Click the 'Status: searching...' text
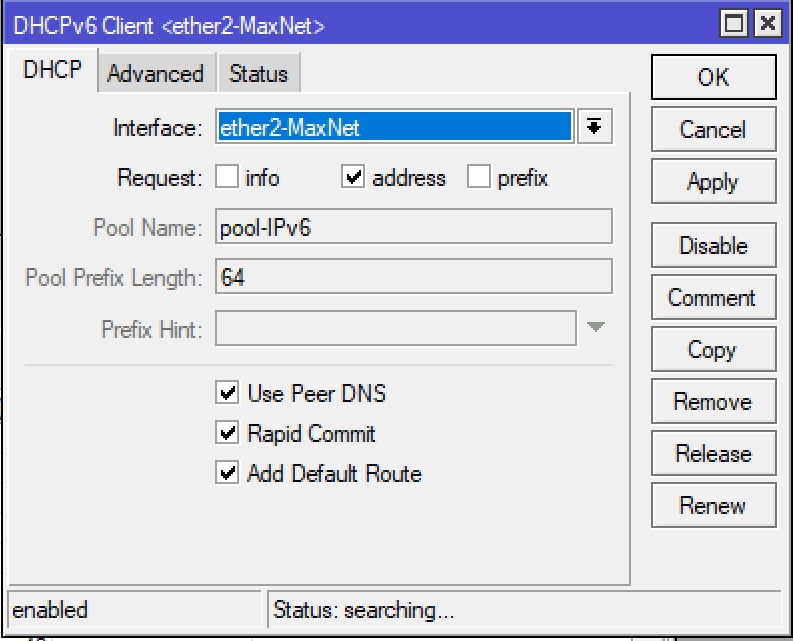Screen dimensions: 793x641 [x=363, y=610]
